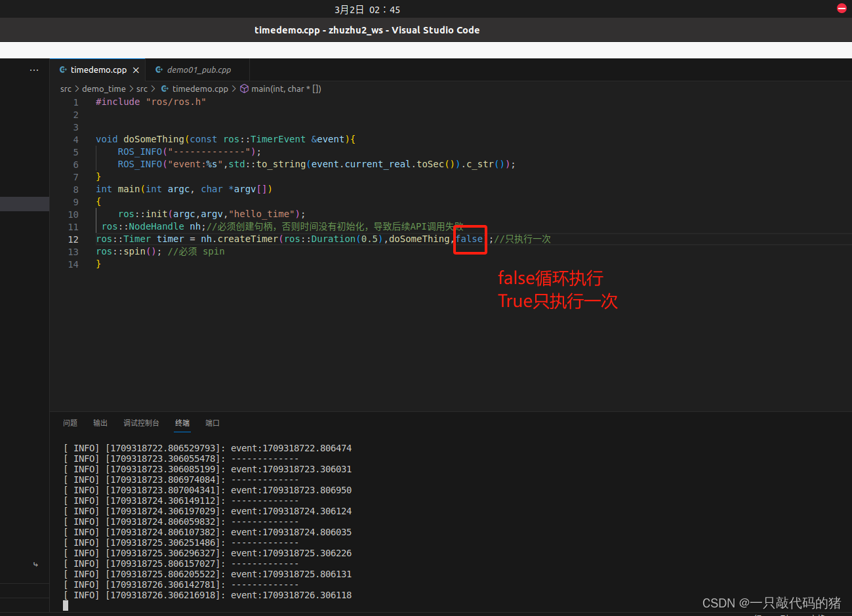
Task: Click the createTimer call on line 12
Action: [x=248, y=239]
